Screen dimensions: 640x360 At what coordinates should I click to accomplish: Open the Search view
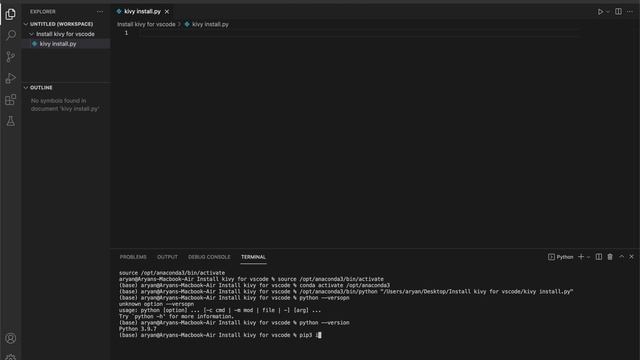(x=11, y=35)
